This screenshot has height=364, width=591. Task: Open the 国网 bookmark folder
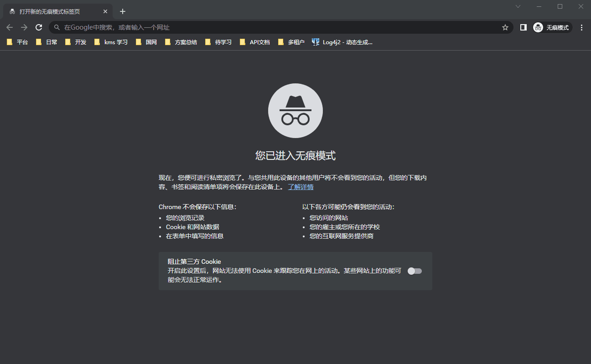146,42
